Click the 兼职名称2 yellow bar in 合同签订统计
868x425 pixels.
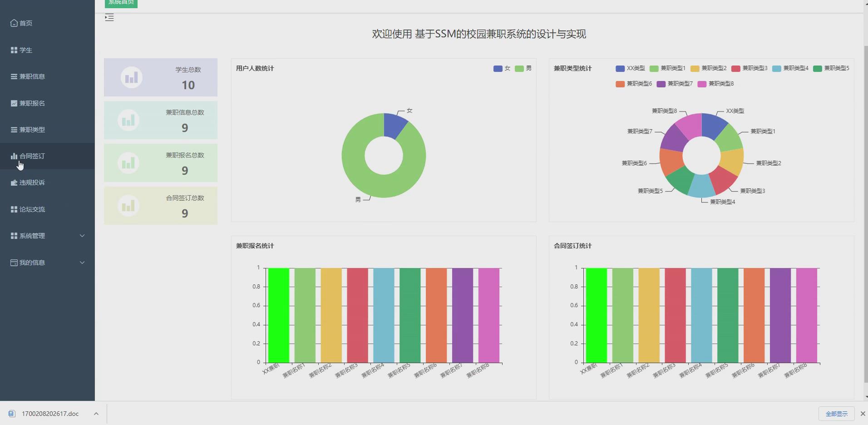(x=649, y=315)
